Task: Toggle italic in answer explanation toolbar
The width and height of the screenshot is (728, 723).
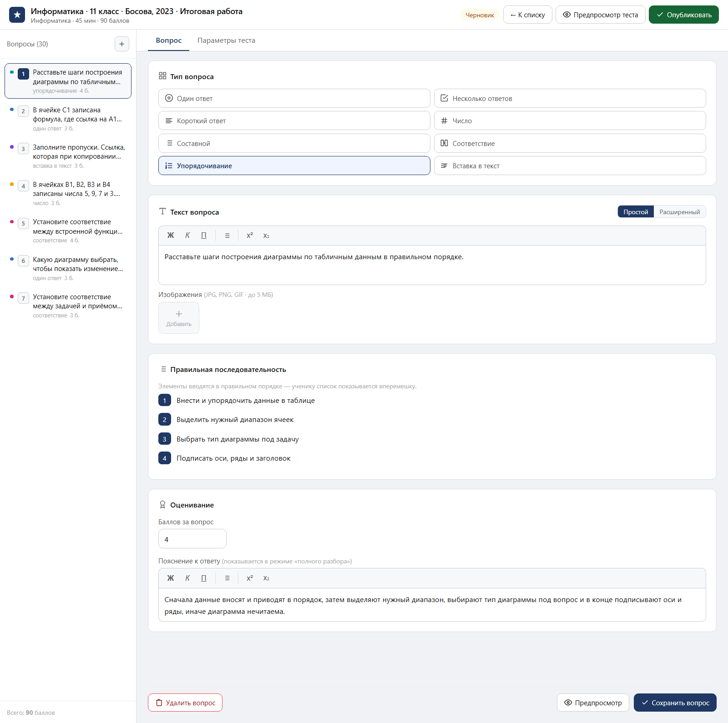Action: click(187, 578)
